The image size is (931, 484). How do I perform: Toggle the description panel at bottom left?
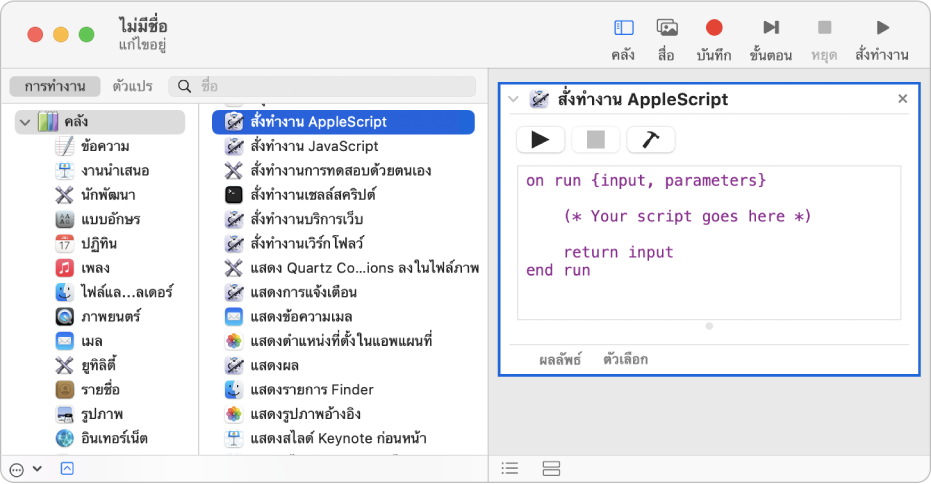coord(67,468)
